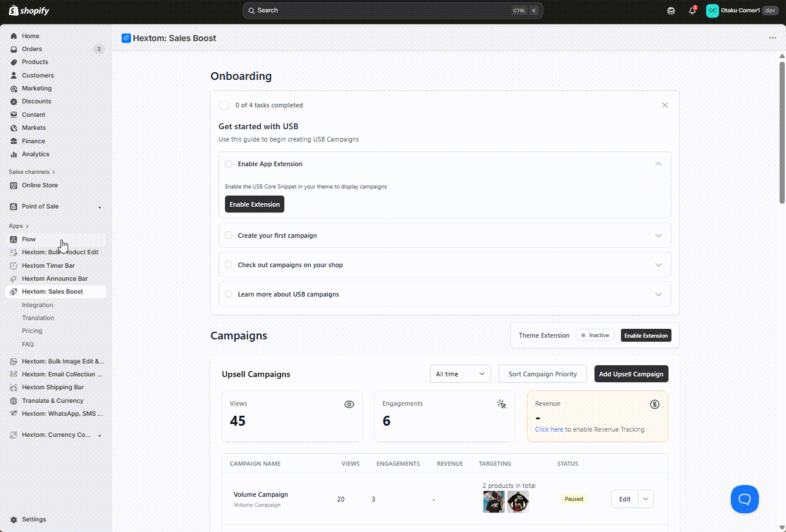The image size is (786, 532).
Task: Click the second product thumbnail in Targeting
Action: [x=518, y=502]
